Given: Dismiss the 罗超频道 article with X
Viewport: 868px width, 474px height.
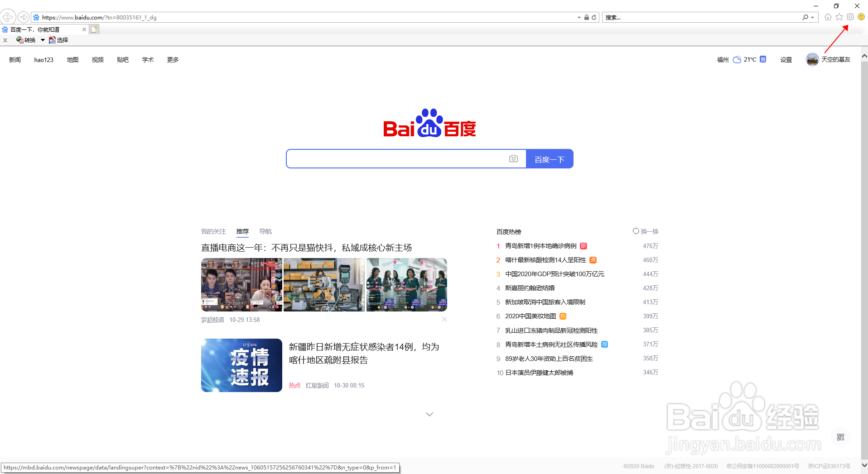Looking at the screenshot, I should [x=444, y=319].
